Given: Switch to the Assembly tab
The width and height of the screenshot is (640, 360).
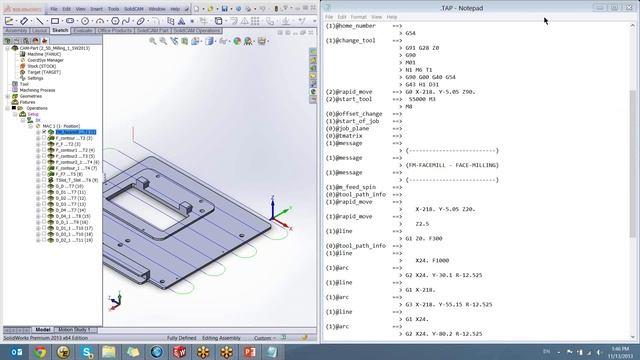Looking at the screenshot, I should (16, 31).
